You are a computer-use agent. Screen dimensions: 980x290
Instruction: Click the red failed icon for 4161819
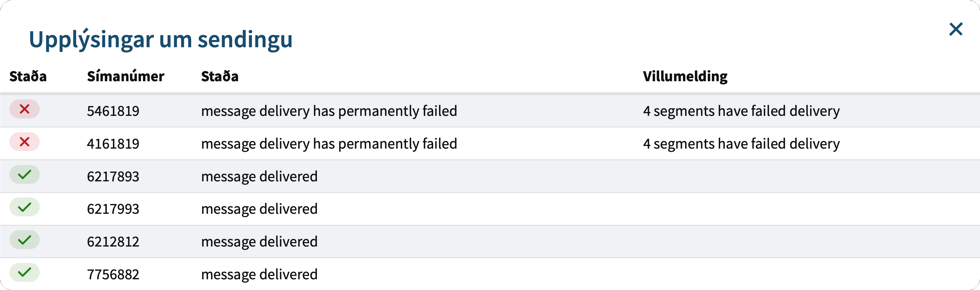25,142
